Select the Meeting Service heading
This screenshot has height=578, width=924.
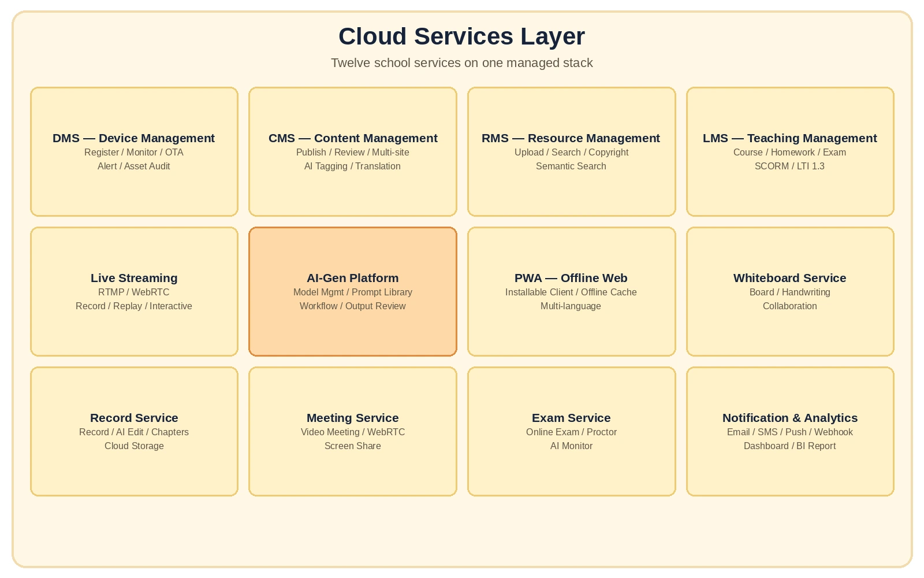click(353, 418)
